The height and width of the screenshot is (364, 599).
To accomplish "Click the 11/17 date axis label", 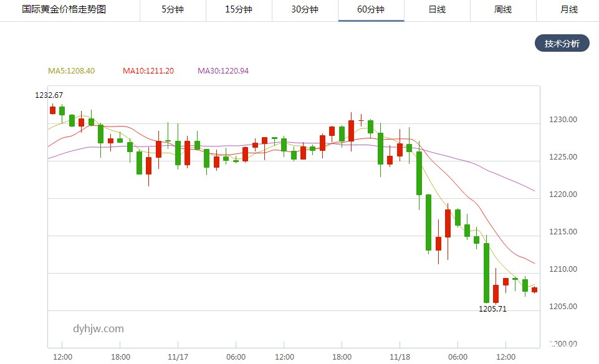I will point(178,357).
